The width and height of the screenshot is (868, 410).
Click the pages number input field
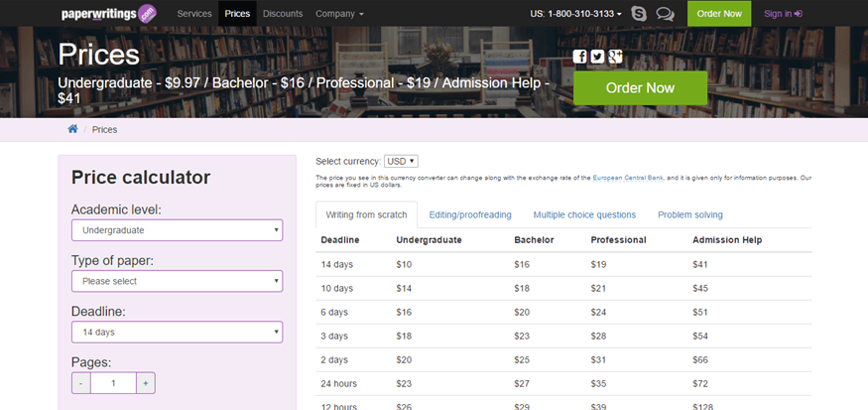(113, 383)
